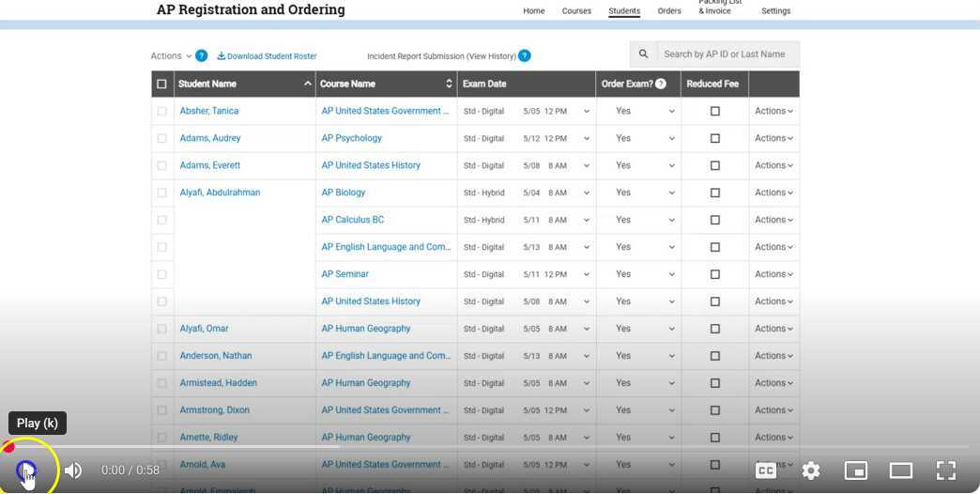Go to the Home tab

534,10
